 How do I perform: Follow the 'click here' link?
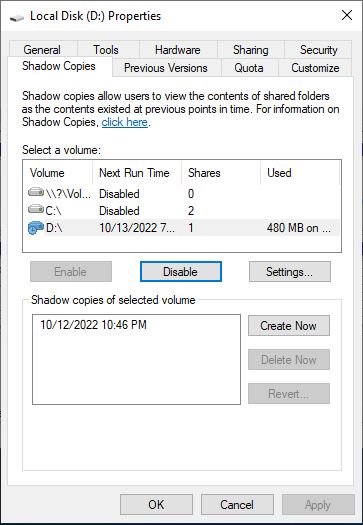(125, 122)
